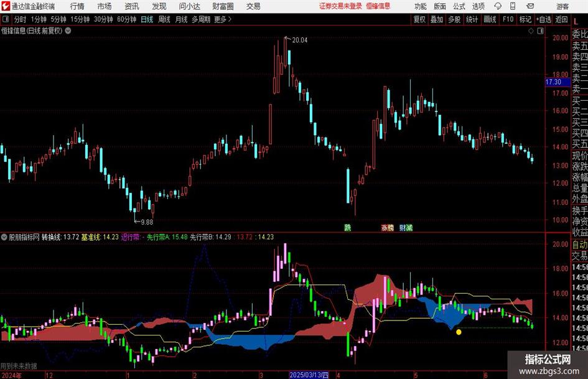This screenshot has width=588, height=379.
Task: Click the green 跌 event marker
Action: [348, 227]
